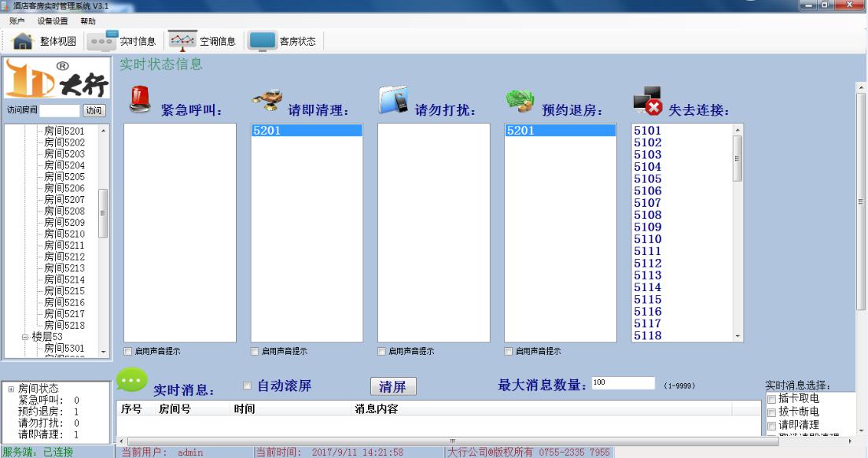Select 房间5218 in the tree
This screenshot has height=458, width=868.
click(x=64, y=325)
